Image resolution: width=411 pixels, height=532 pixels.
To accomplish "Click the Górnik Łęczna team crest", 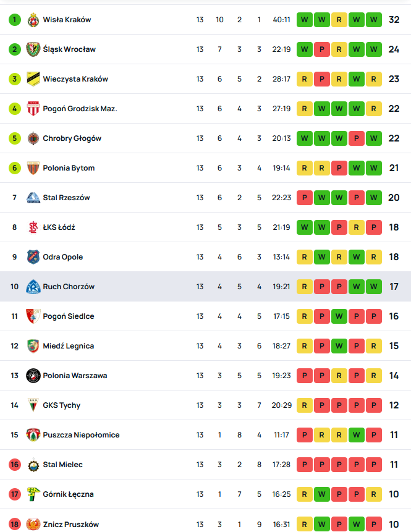I will (x=33, y=494).
